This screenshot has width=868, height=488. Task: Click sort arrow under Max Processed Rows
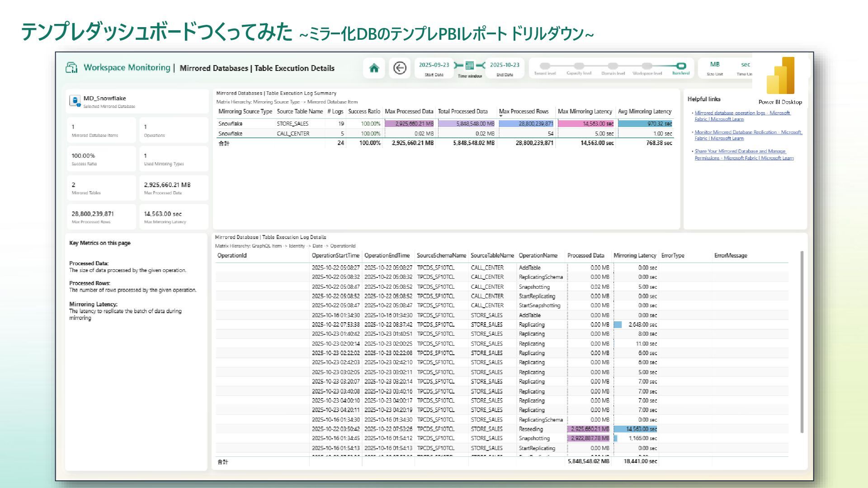coord(501,116)
